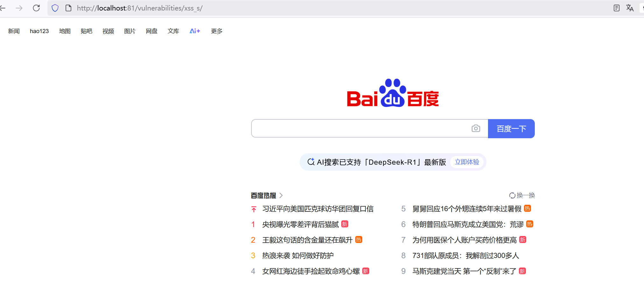This screenshot has height=300, width=644.
Task: Open 央视曝光零差评背后猫腻 link
Action: tap(301, 225)
